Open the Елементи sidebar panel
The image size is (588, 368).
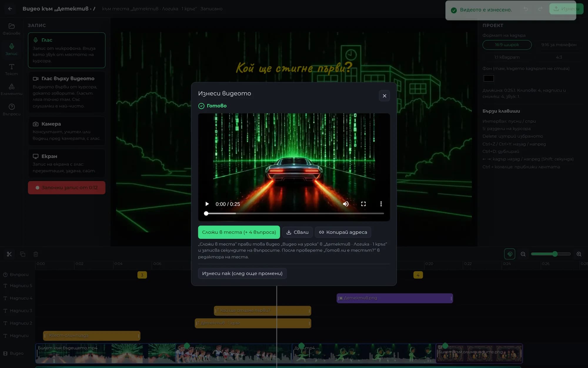11,89
